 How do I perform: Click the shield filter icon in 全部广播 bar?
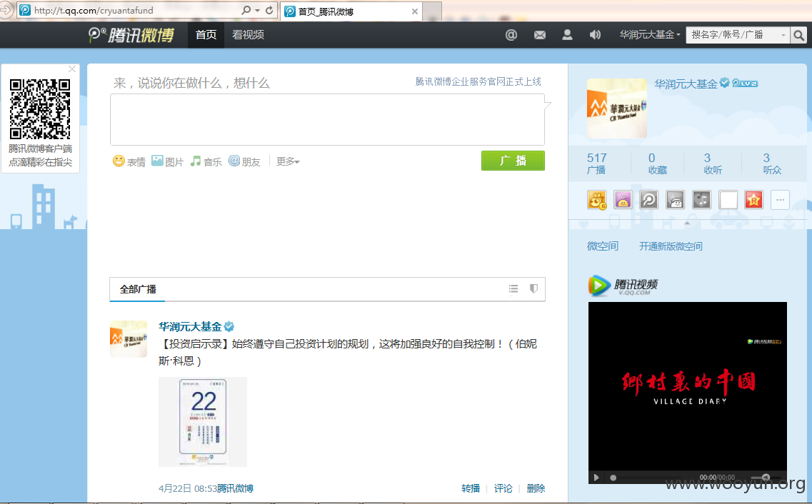point(534,288)
